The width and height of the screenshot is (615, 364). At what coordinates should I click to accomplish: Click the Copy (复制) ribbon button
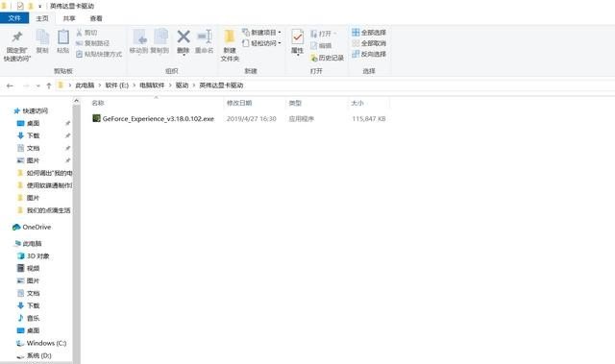(42, 41)
